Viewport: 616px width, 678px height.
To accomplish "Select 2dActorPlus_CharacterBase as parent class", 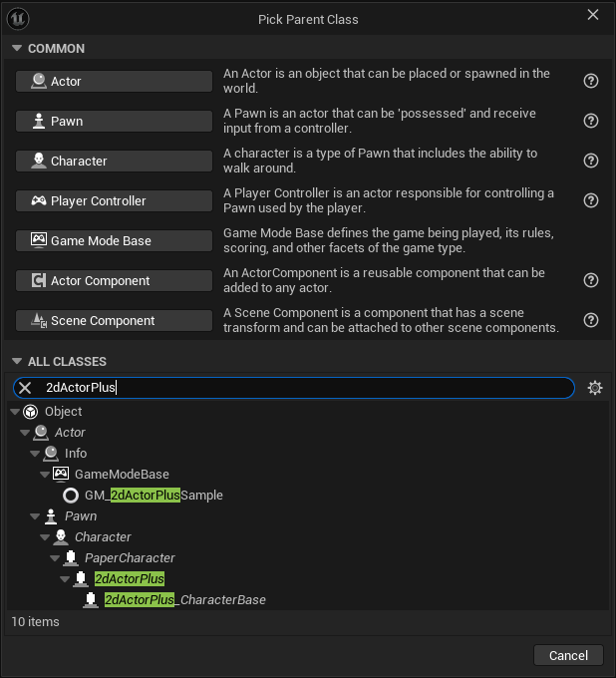I will pos(184,600).
